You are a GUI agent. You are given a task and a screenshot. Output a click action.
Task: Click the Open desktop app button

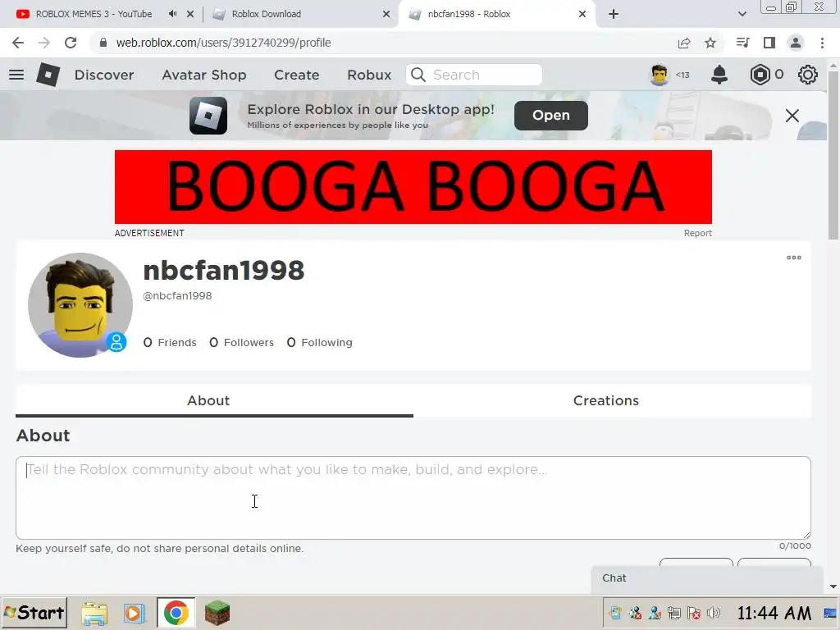tap(550, 115)
